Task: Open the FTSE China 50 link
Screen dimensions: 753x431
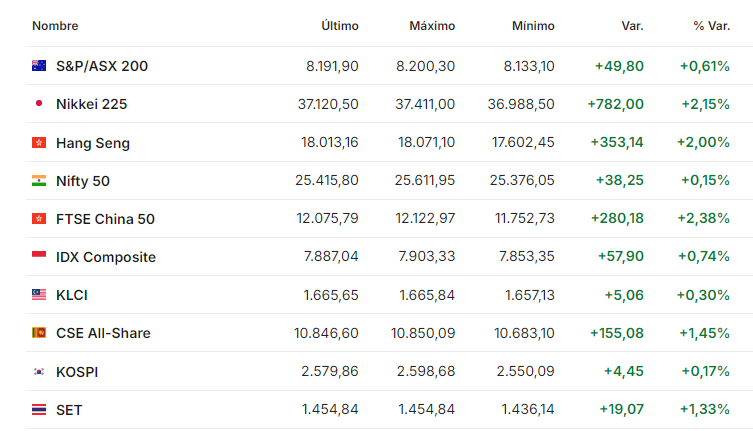Action: pos(105,219)
